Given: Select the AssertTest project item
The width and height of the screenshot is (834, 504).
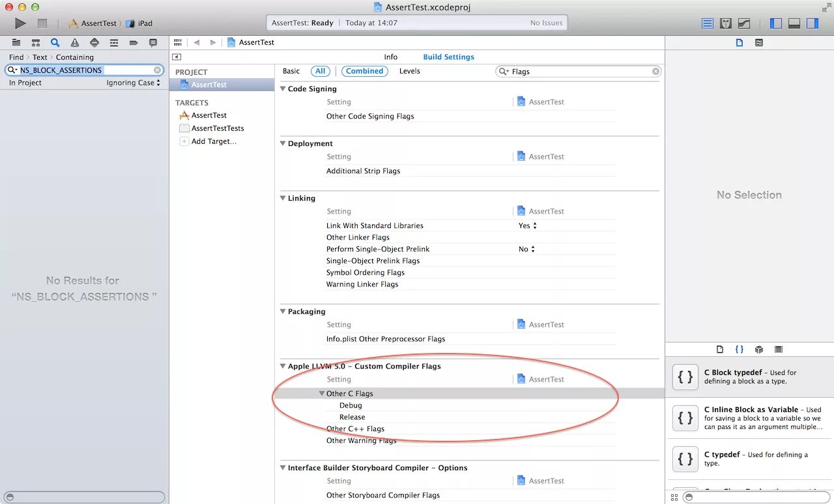Looking at the screenshot, I should coord(222,85).
